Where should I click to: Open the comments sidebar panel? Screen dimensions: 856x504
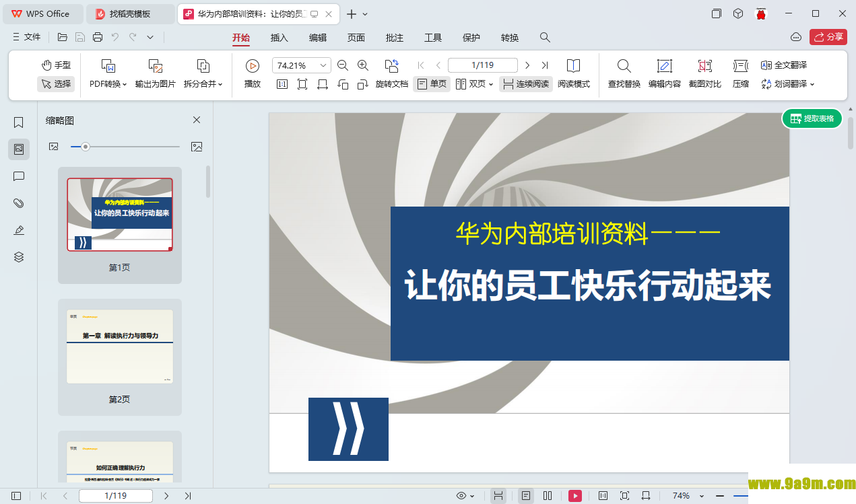(19, 176)
